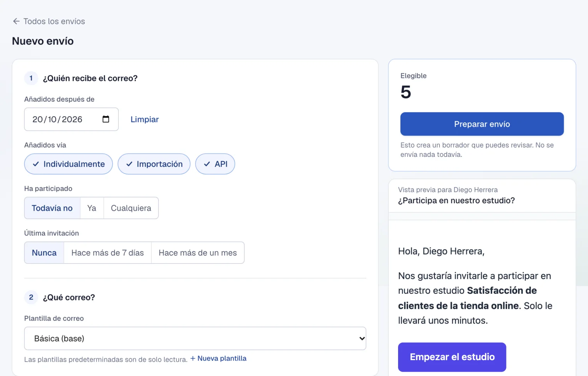Choose Hace más de un mes
This screenshot has width=588, height=376.
pos(198,253)
